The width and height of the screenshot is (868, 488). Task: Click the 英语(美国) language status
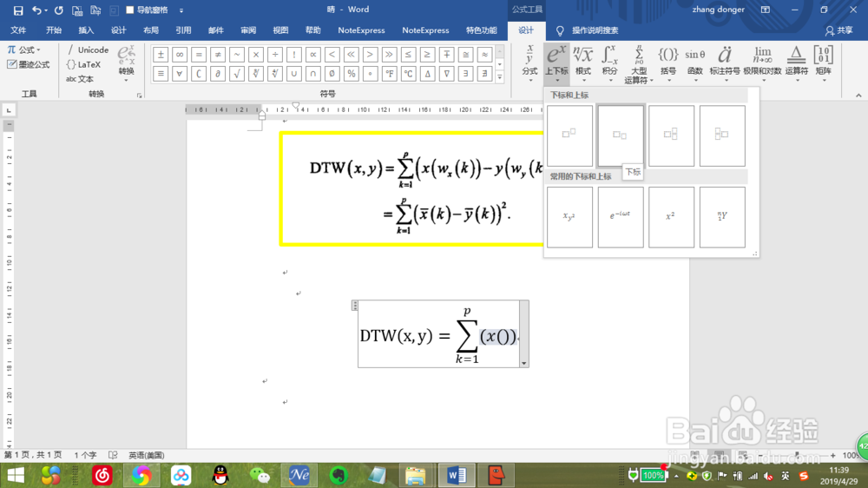coord(146,455)
